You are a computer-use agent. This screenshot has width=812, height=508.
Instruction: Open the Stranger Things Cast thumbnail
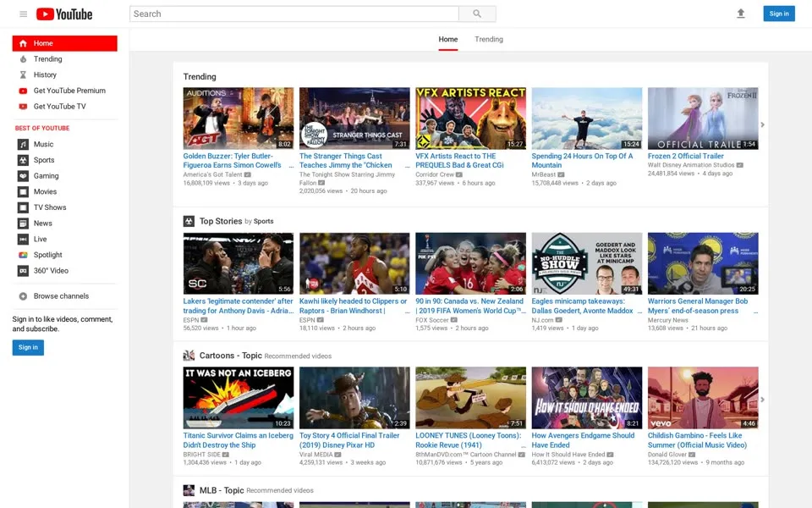coord(354,119)
